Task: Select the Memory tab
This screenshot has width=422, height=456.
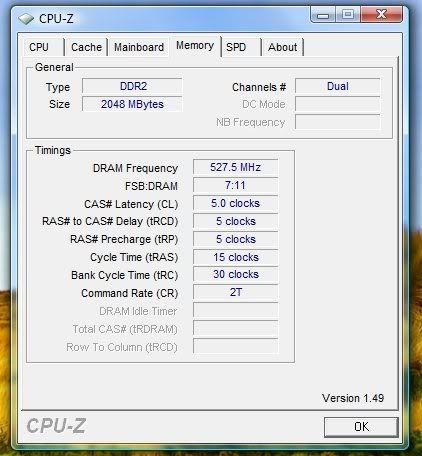Action: point(195,46)
